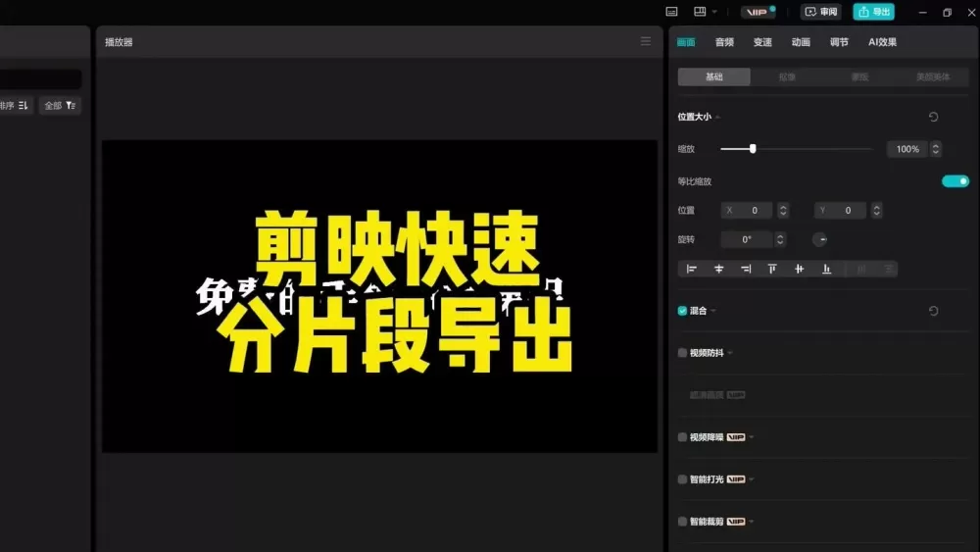Image resolution: width=980 pixels, height=552 pixels.
Task: Click the 旋转 angle stepper arrows
Action: click(x=779, y=239)
